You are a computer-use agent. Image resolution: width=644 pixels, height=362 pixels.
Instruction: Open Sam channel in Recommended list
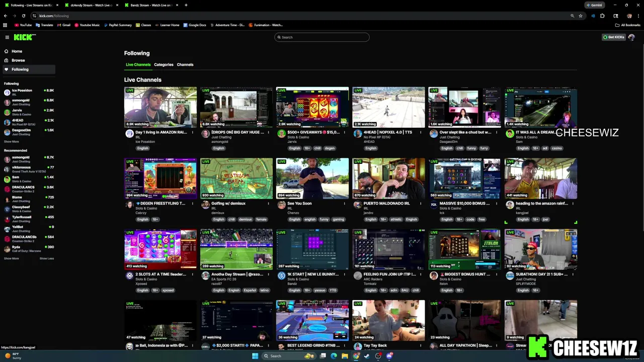pyautogui.click(x=29, y=179)
